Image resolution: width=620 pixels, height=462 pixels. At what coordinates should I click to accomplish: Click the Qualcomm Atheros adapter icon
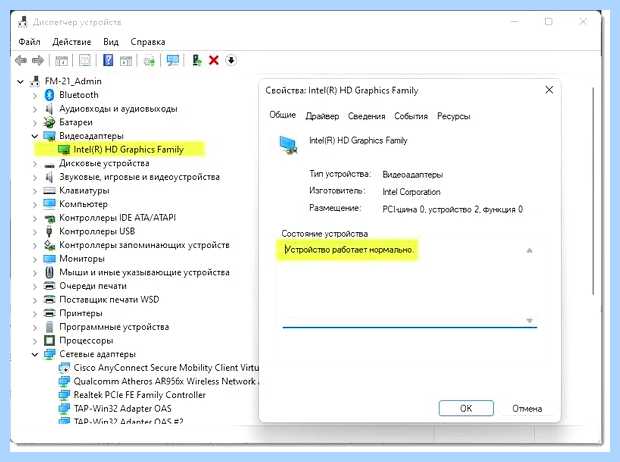[x=64, y=382]
